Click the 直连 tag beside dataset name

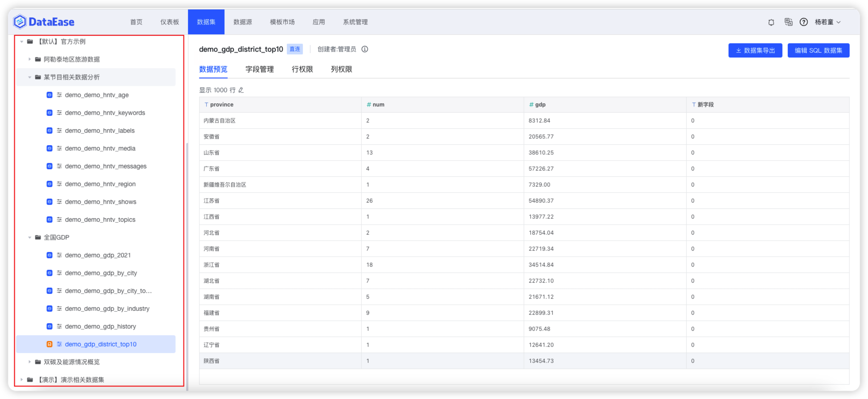tap(295, 49)
